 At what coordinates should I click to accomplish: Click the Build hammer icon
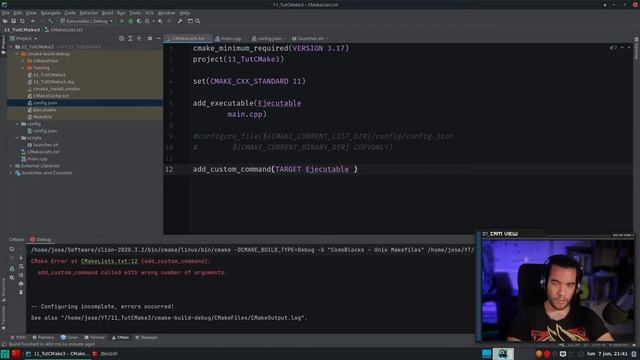pyautogui.click(x=51, y=21)
